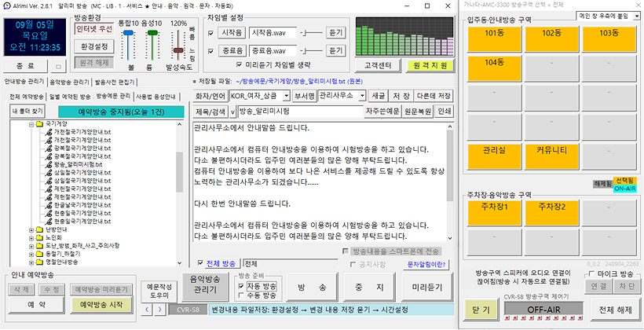Open the 메인 창 우측에 붙임 dropdown

(x=636, y=16)
